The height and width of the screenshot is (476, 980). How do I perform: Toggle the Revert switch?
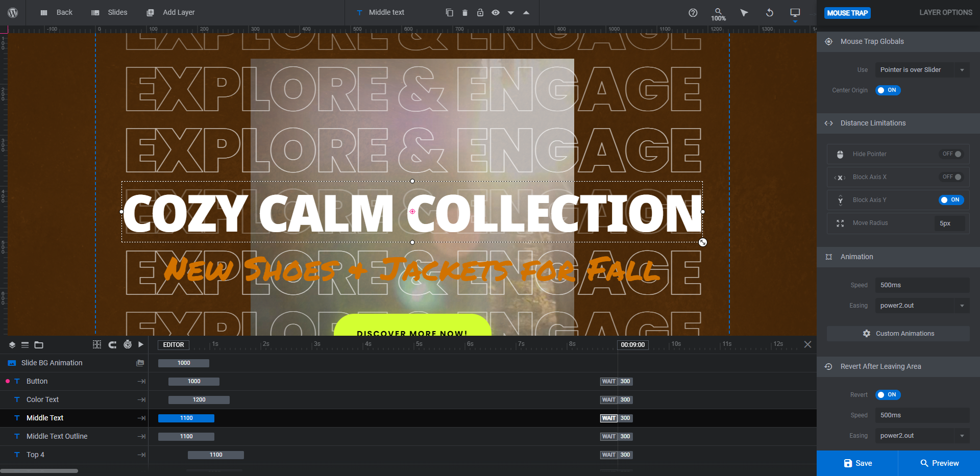coord(888,395)
